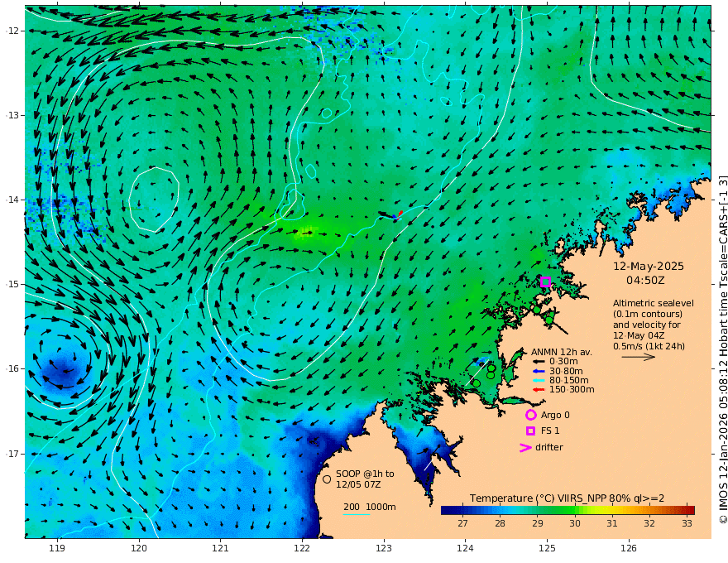
Task: Click the longitude axis label "121"
Action: [x=221, y=549]
